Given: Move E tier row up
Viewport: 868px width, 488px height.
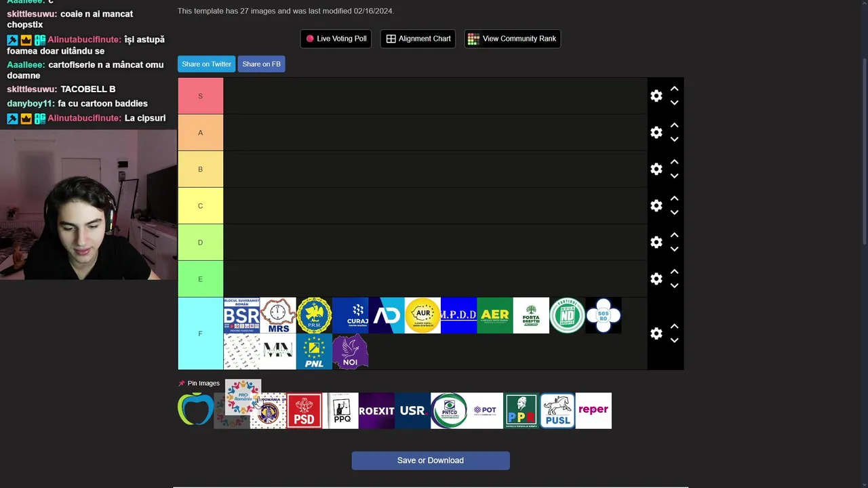Looking at the screenshot, I should click(674, 272).
